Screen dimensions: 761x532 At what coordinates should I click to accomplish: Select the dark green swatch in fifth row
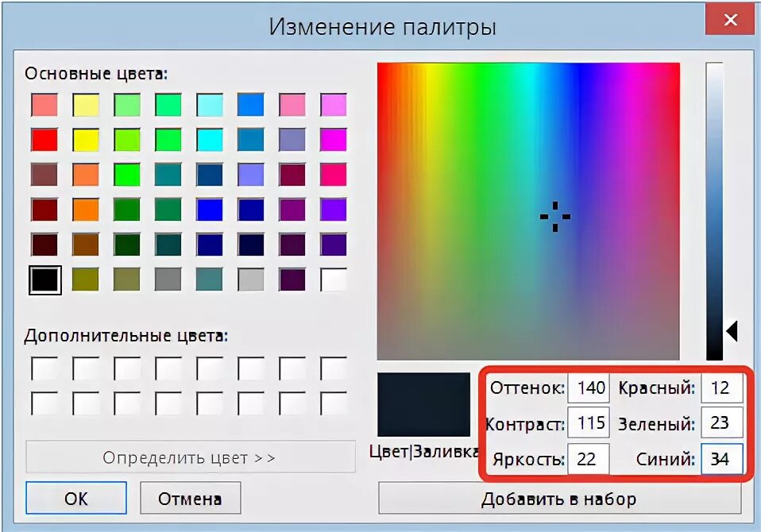[x=127, y=245]
